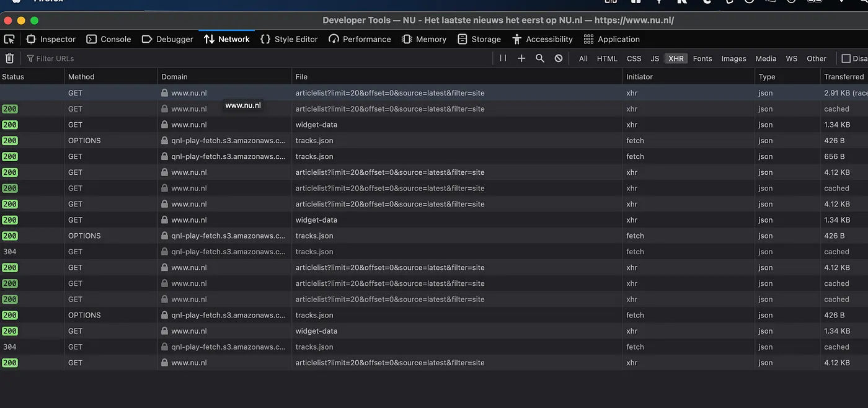The width and height of the screenshot is (868, 408).
Task: Sort requests by Status column header
Action: (13, 77)
